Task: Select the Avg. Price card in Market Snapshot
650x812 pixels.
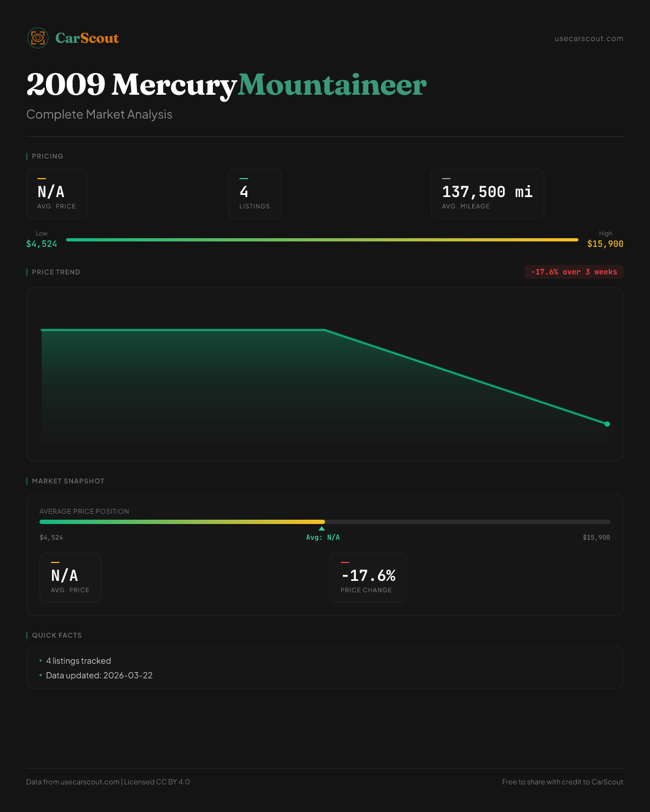Action: 70,578
